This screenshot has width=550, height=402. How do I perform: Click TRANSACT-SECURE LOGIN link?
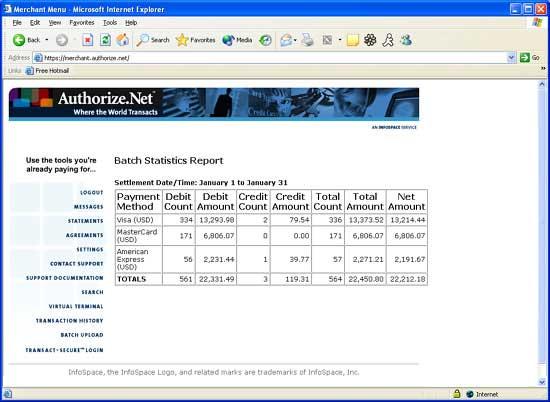pos(64,350)
